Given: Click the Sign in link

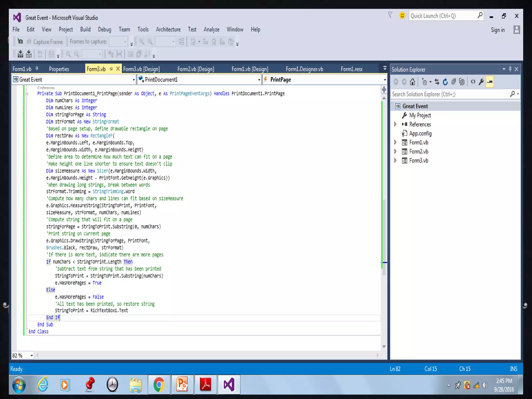Looking at the screenshot, I should pos(497,30).
